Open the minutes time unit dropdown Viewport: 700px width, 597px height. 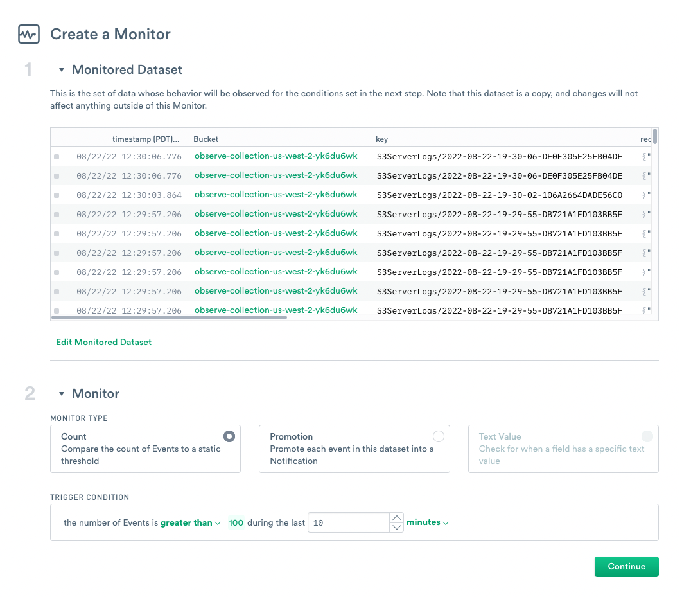tap(427, 522)
